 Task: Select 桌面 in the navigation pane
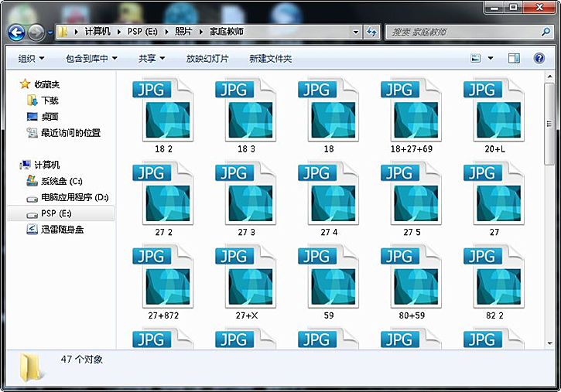[50, 117]
